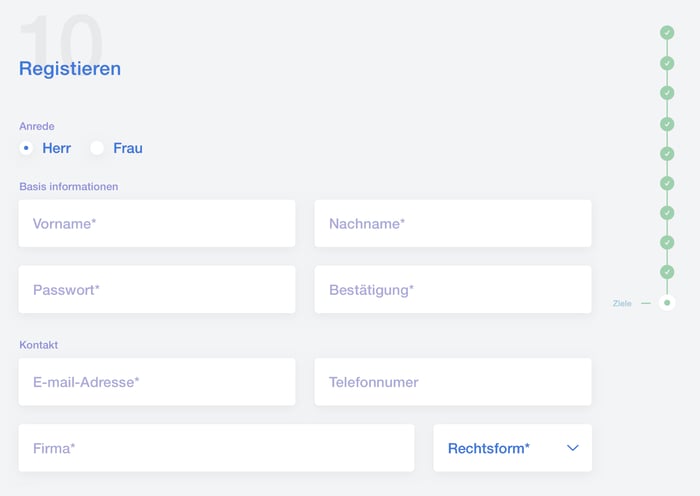Click the sixth checkmark step in progress
The image size is (700, 496).
click(x=667, y=183)
